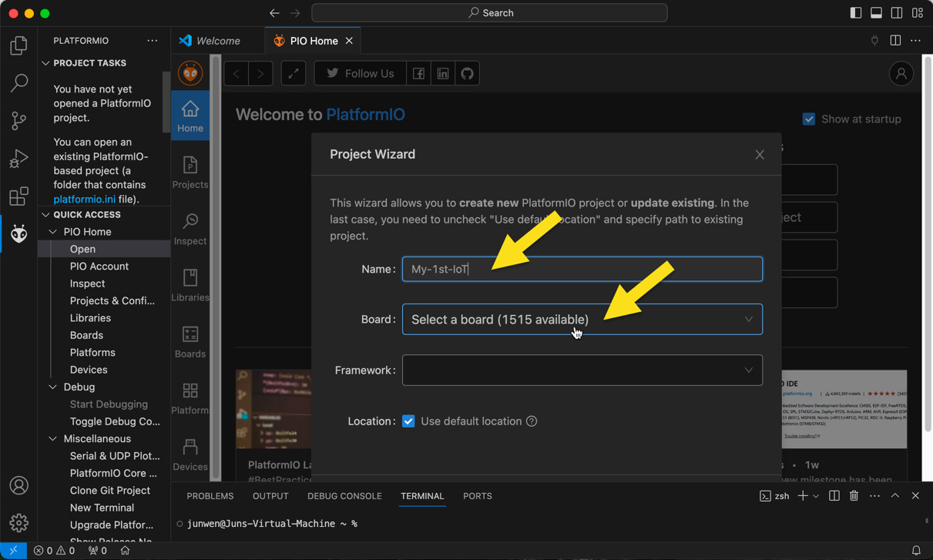This screenshot has height=560, width=933.
Task: Go forward using the PIO Home toolbar arrow
Action: (261, 73)
